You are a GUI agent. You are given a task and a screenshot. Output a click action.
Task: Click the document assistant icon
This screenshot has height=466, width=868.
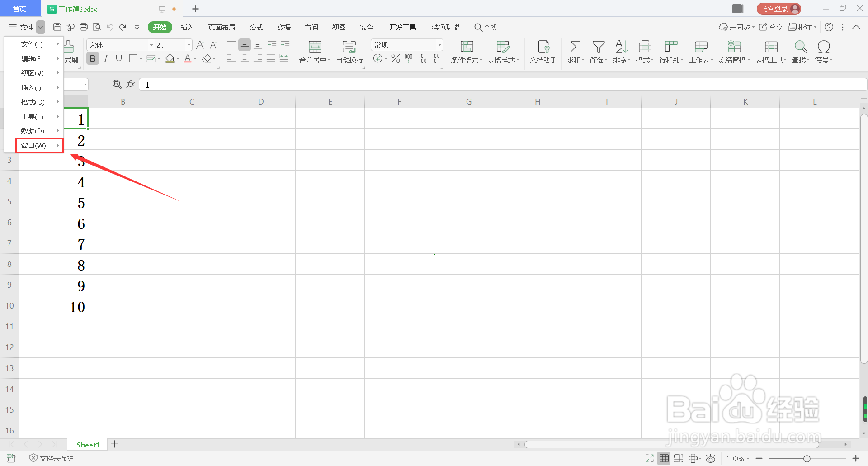(x=543, y=47)
